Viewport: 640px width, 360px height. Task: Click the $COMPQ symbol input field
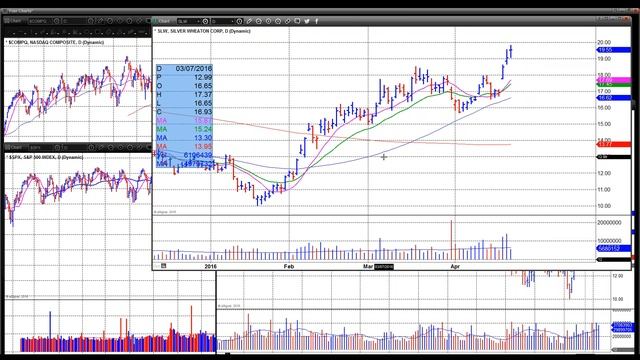40,21
